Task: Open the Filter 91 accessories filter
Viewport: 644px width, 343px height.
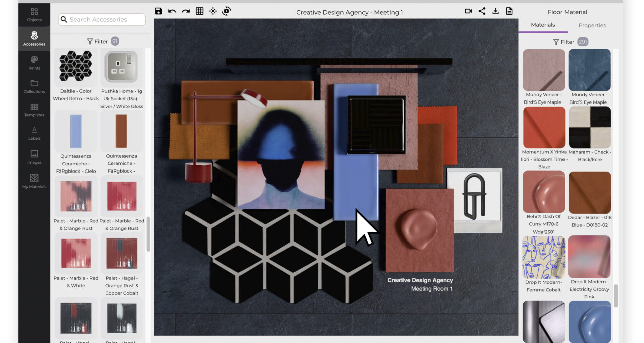Action: click(102, 41)
